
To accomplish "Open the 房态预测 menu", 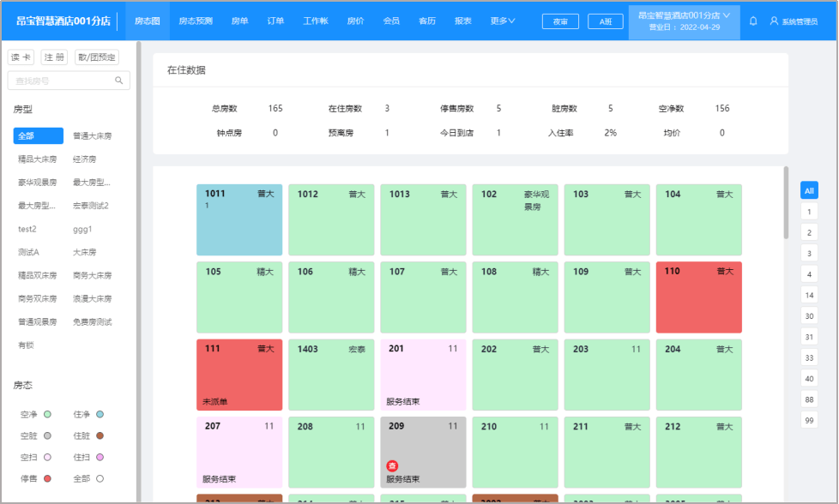I will 196,21.
